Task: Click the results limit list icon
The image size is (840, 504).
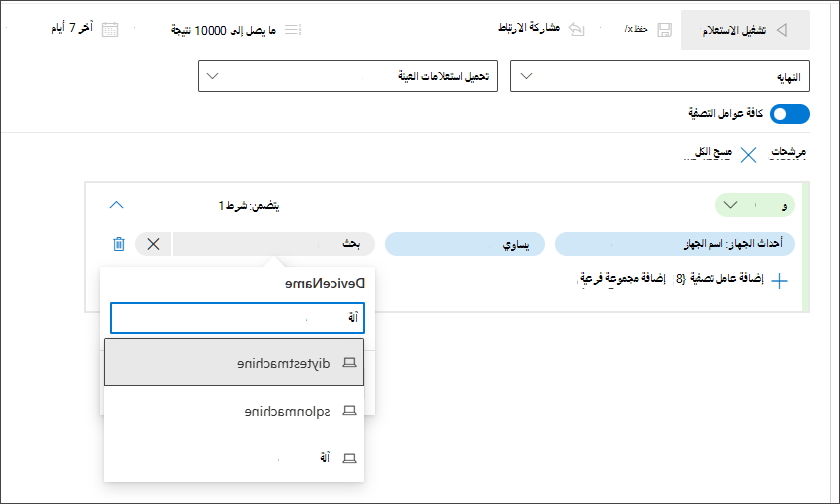Action: click(293, 29)
